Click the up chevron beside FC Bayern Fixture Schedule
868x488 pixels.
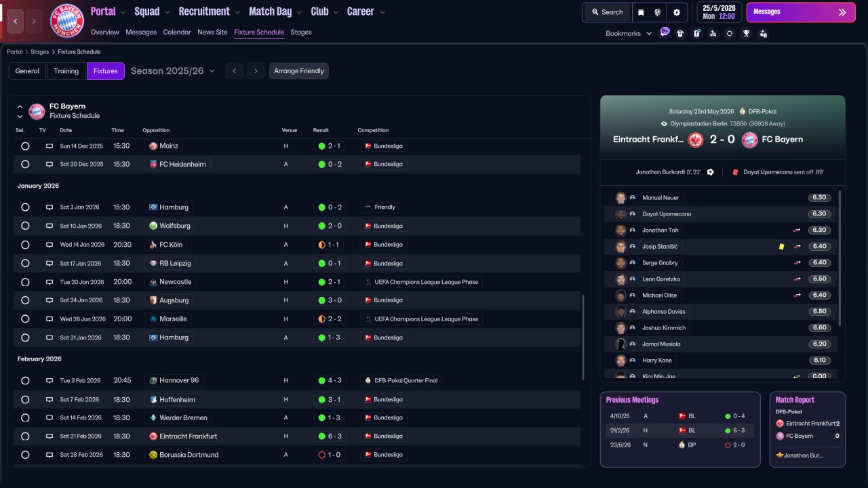20,107
